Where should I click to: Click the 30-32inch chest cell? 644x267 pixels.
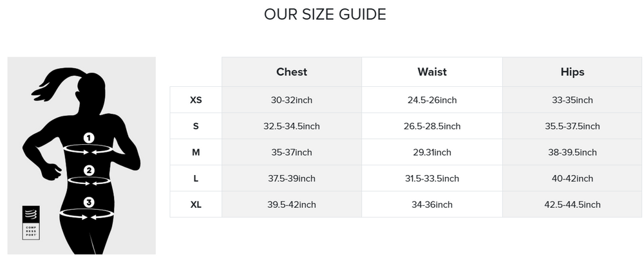[291, 100]
